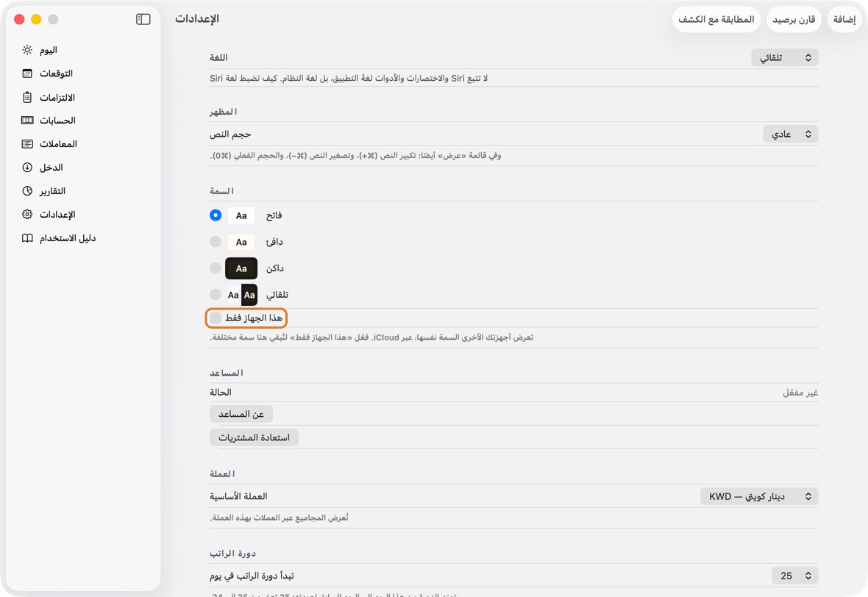868x597 pixels.
Task: Click the dark Aa preview for داكن
Action: [x=241, y=268]
